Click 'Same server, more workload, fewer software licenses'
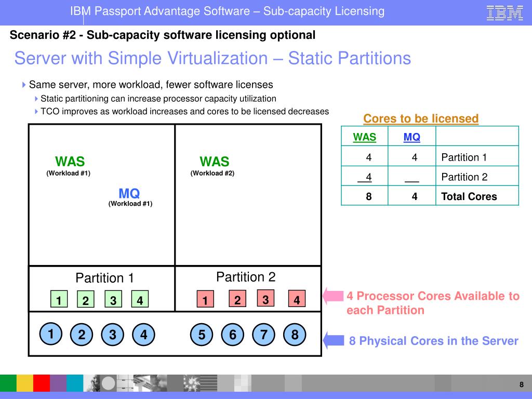Image resolution: width=532 pixels, height=399 pixels. click(x=151, y=85)
